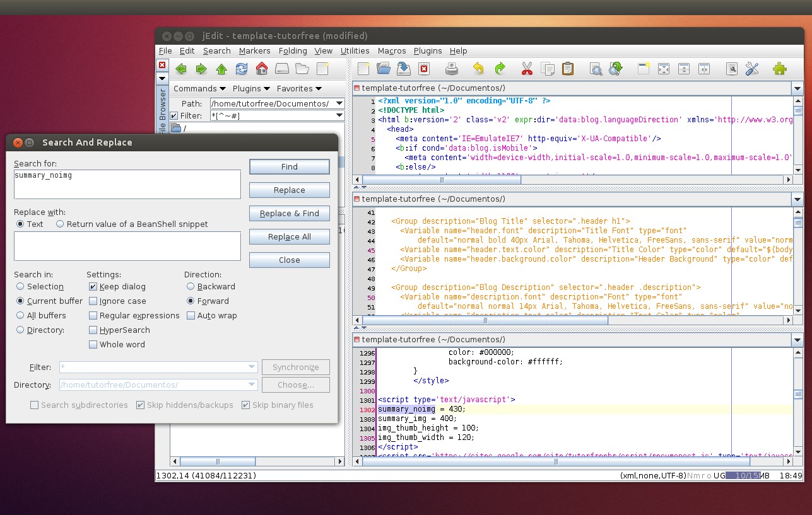Open the plugin manager via the puzzle icon
The image size is (812, 515).
point(780,69)
